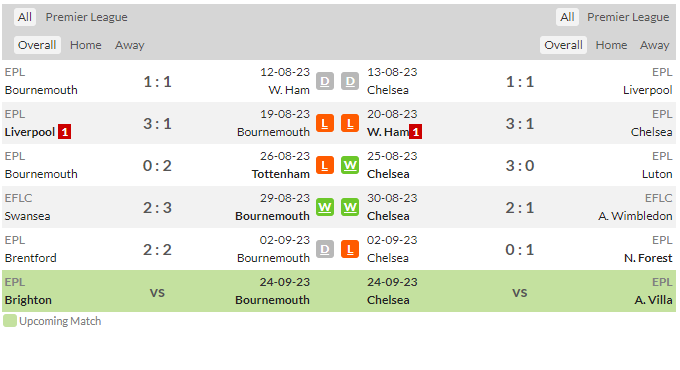Image resolution: width=680 pixels, height=370 pixels.
Task: Open the upcoming Brighton vs Bournemouth match
Action: coord(157,291)
